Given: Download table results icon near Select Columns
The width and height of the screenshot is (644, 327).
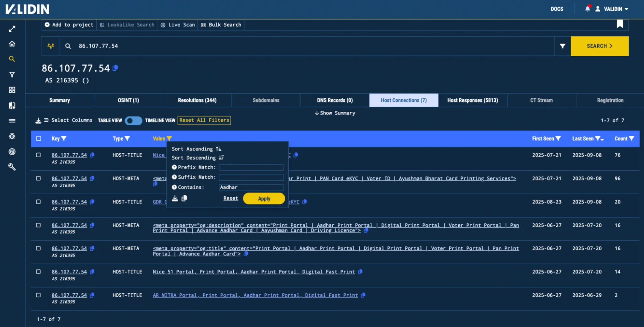Looking at the screenshot, I should point(38,120).
